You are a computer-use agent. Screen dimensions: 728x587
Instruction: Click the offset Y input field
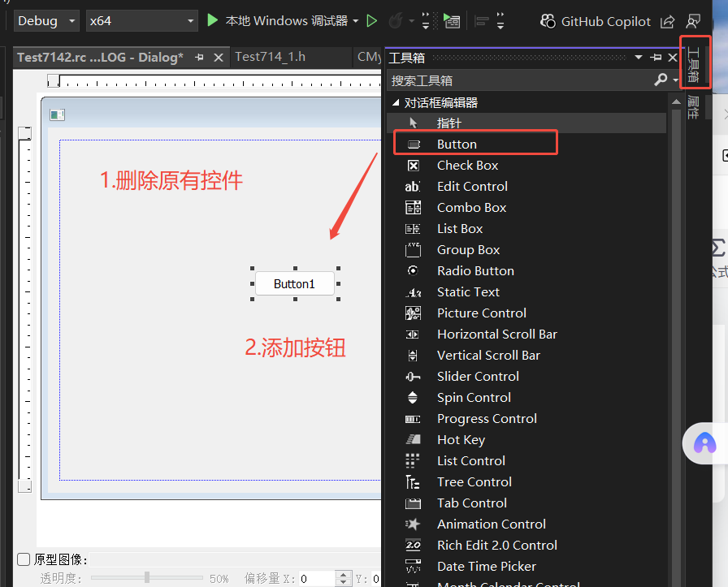tap(375, 579)
